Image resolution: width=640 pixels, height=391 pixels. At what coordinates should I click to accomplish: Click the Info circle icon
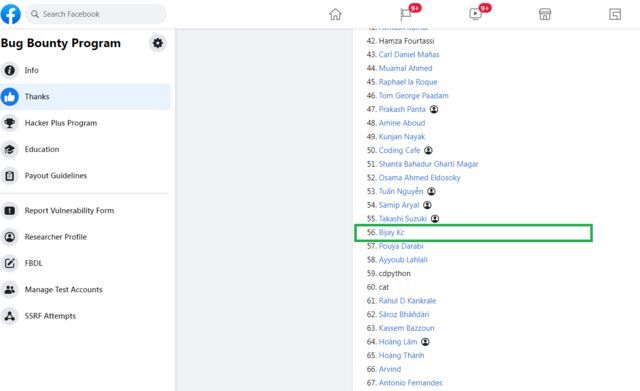[10, 70]
